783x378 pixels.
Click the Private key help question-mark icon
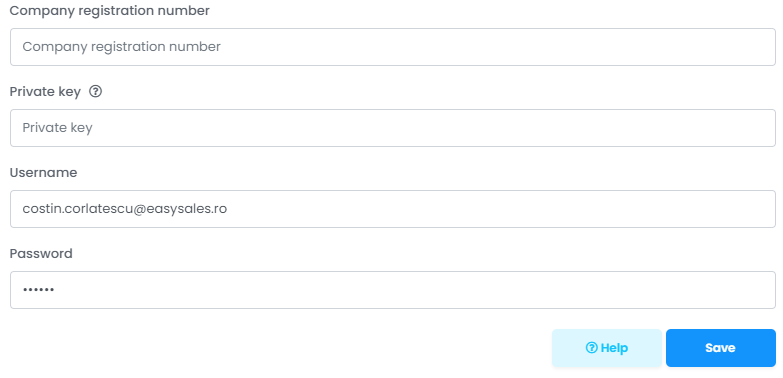pos(95,91)
